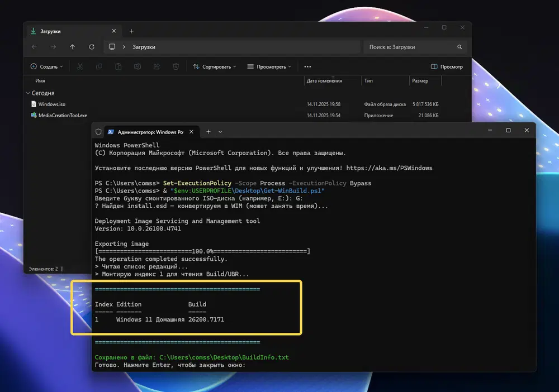Click the Forward arrow in File Explorer
The image size is (559, 392).
[x=53, y=47]
